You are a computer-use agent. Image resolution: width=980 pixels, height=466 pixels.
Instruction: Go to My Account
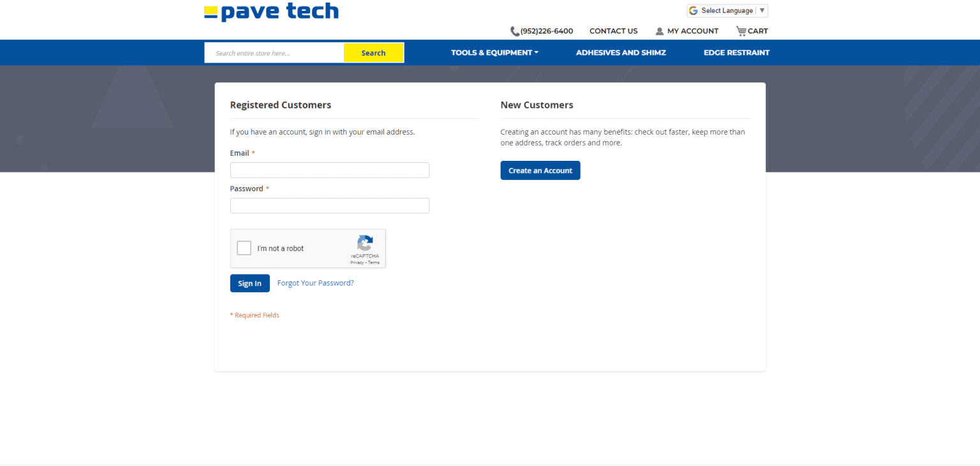(693, 31)
